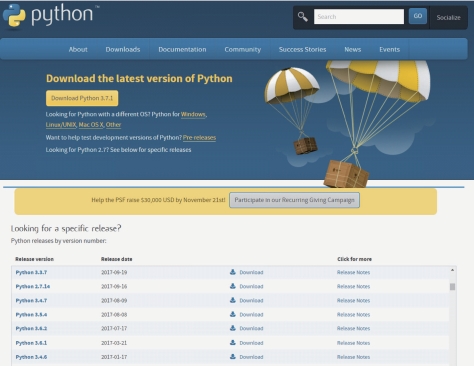Click the 2017-03-21 release date

click(114, 343)
